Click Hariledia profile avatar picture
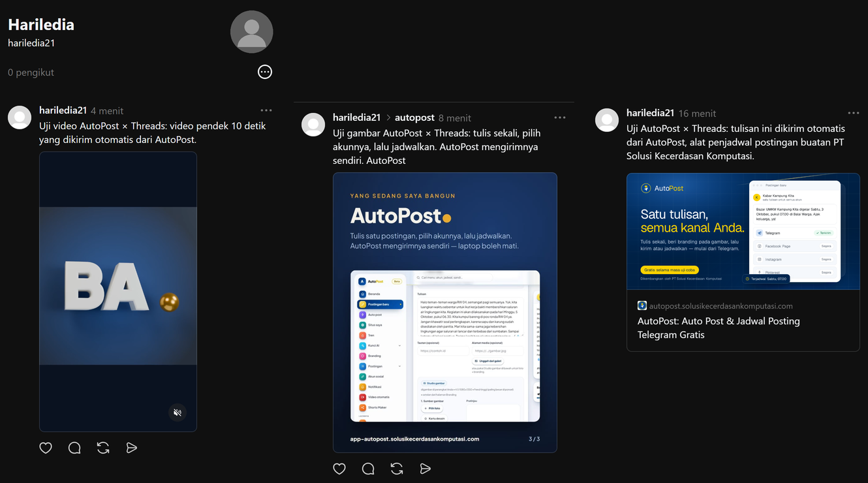868x483 pixels. pos(251,31)
